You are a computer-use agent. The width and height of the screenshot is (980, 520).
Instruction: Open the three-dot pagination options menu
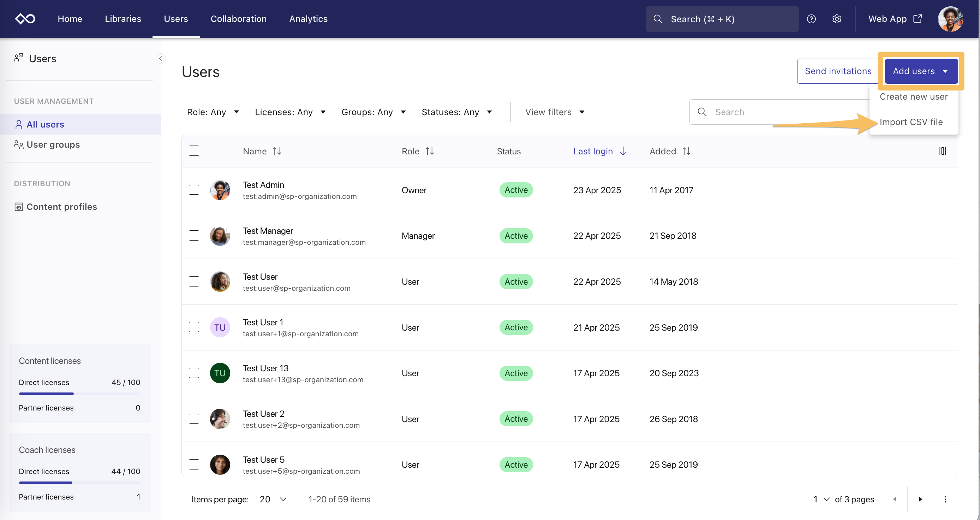(945, 499)
